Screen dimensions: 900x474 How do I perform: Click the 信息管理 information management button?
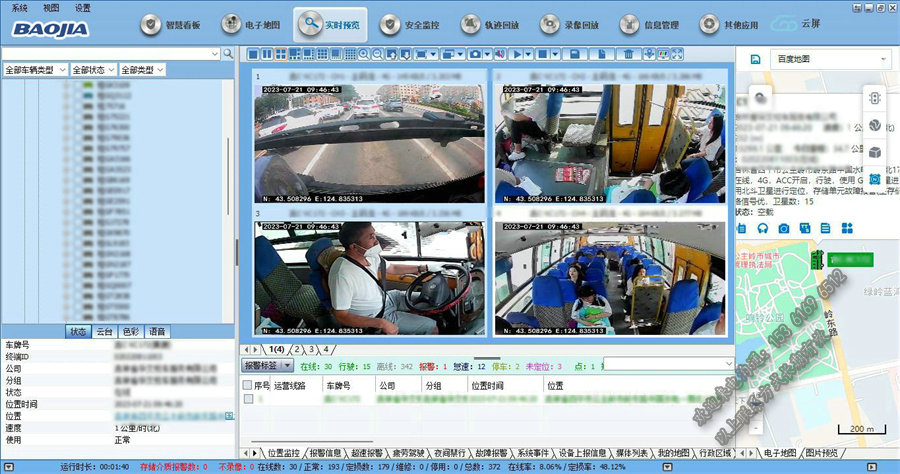[644, 23]
